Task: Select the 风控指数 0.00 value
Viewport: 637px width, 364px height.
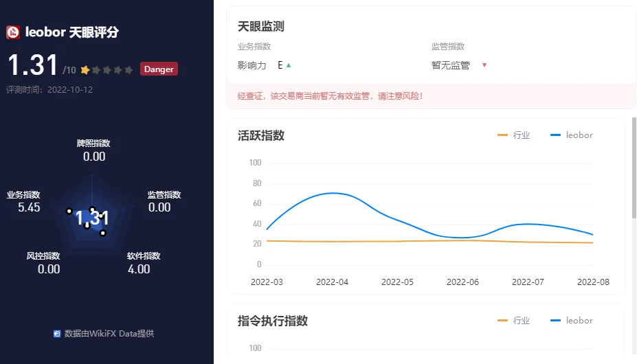Action: click(49, 269)
